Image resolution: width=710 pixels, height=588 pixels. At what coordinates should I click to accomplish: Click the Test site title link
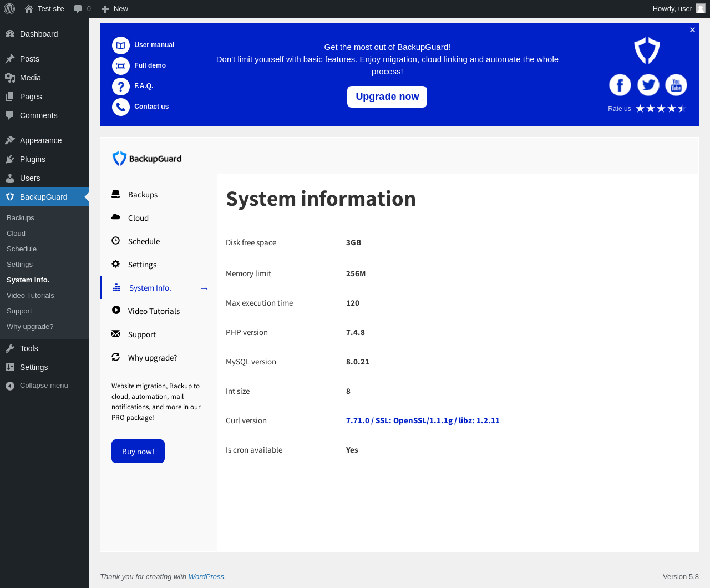[x=51, y=9]
